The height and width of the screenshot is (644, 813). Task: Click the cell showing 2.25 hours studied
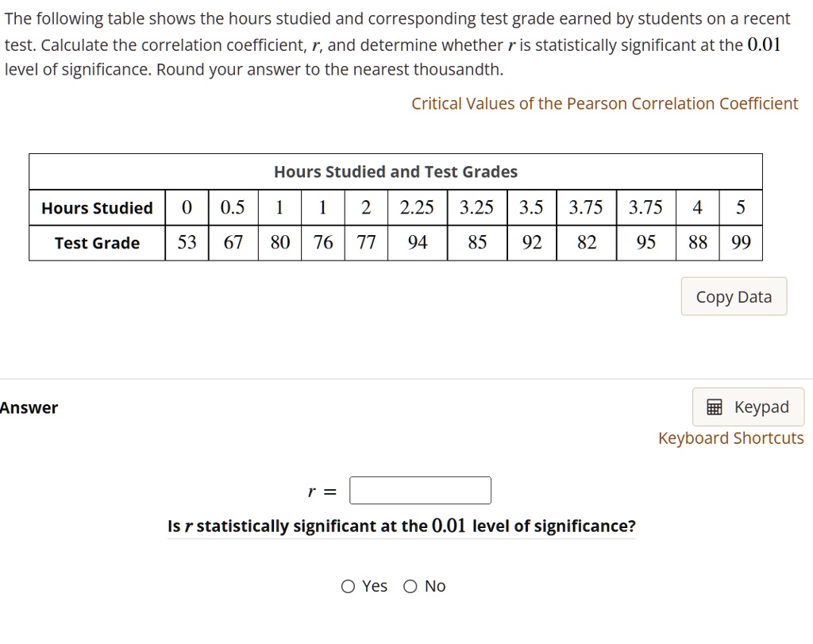click(x=417, y=207)
